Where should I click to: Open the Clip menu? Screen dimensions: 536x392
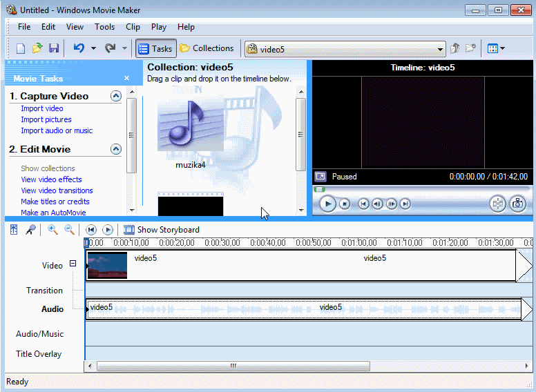pyautogui.click(x=133, y=27)
